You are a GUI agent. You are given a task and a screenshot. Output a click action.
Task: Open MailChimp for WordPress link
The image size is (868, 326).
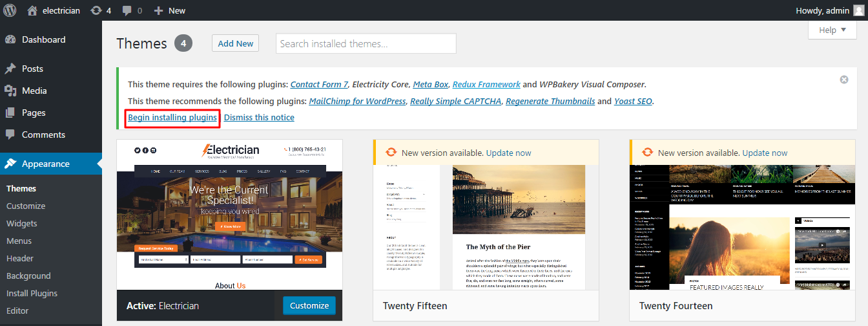pyautogui.click(x=358, y=101)
